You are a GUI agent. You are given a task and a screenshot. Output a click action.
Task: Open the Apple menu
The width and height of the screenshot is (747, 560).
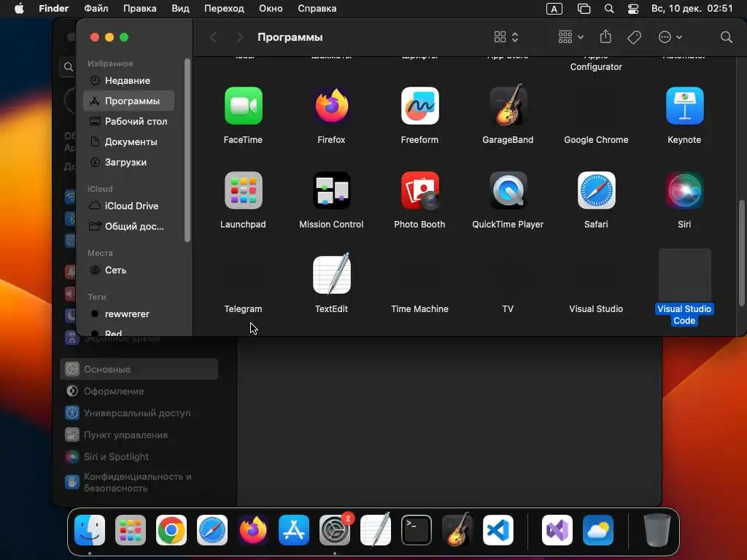point(19,9)
